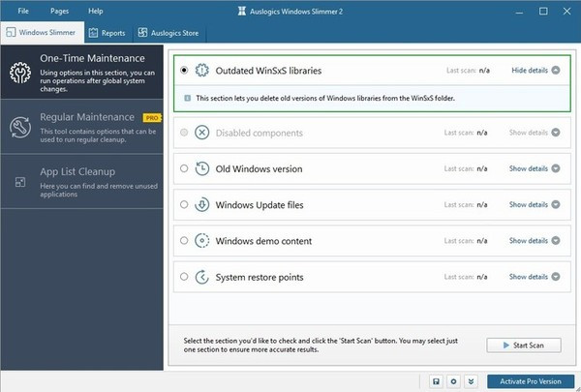Image resolution: width=581 pixels, height=392 pixels.
Task: Click the wrench icon for One-Time Maintenance
Action: tap(19, 74)
